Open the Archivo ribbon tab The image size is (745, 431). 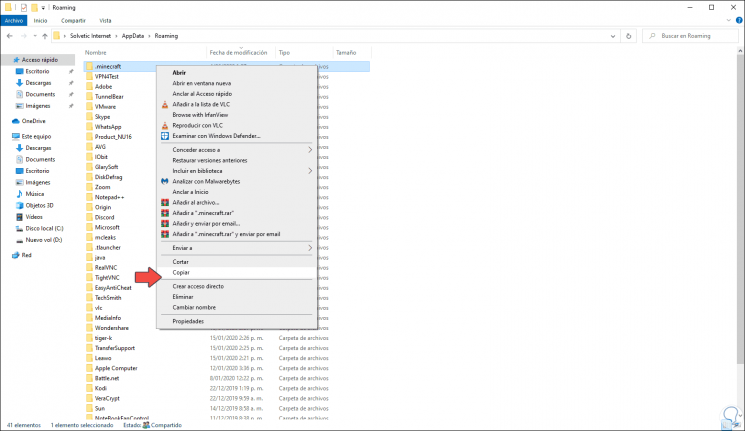click(14, 20)
